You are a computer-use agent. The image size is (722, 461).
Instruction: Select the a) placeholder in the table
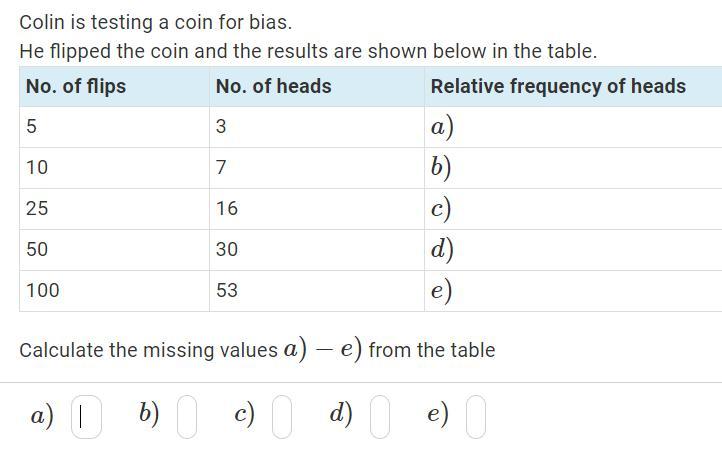click(x=442, y=127)
